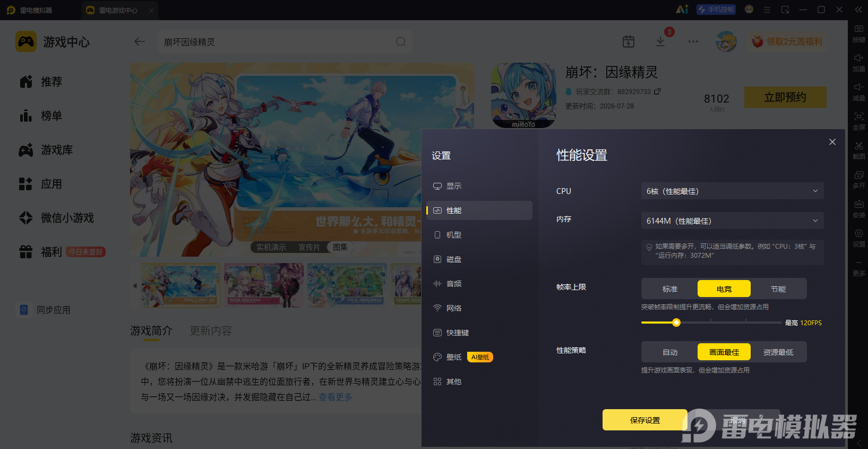The image size is (868, 449).
Task: Open the downloads icon with badge 3
Action: point(660,41)
